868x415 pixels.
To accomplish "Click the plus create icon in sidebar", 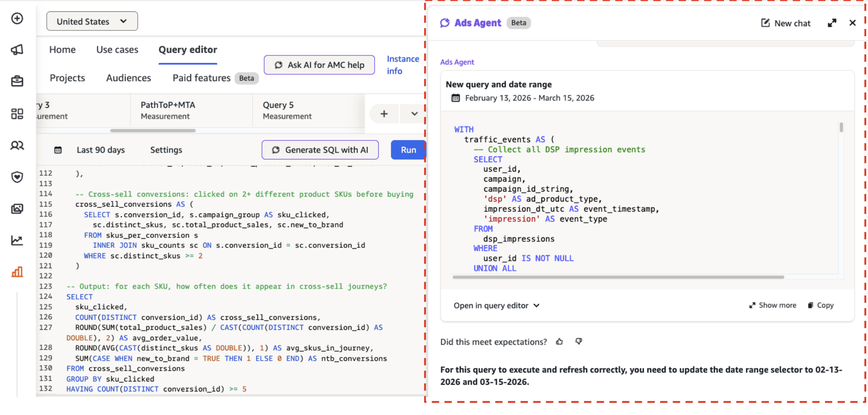I will click(17, 19).
